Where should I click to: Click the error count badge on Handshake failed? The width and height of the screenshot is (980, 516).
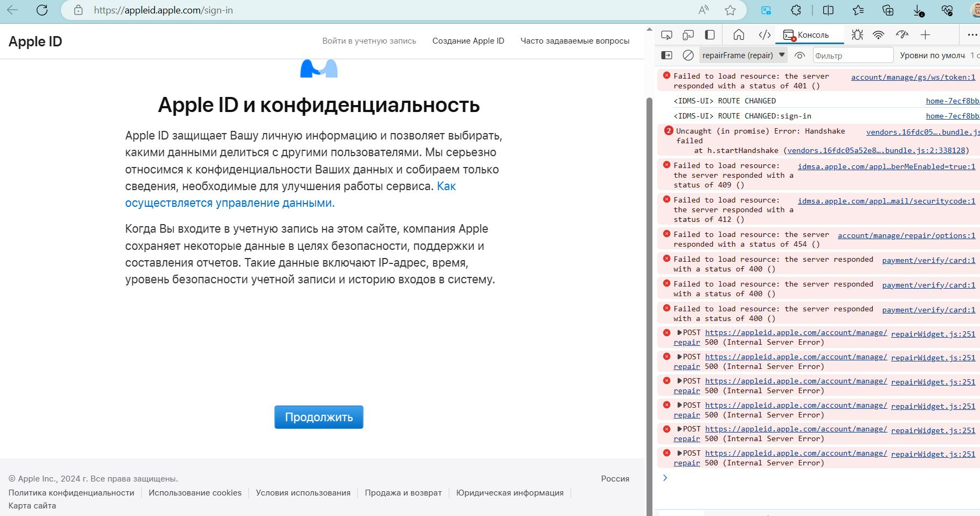coord(669,130)
